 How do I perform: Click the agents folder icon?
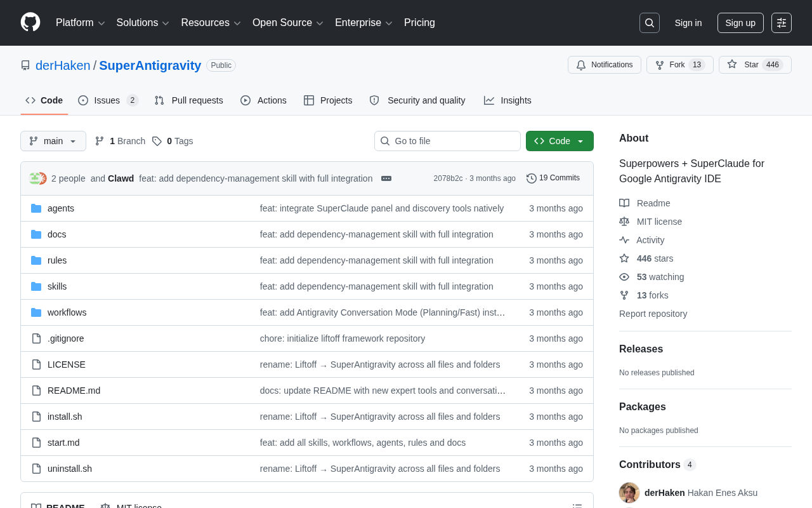click(x=36, y=208)
